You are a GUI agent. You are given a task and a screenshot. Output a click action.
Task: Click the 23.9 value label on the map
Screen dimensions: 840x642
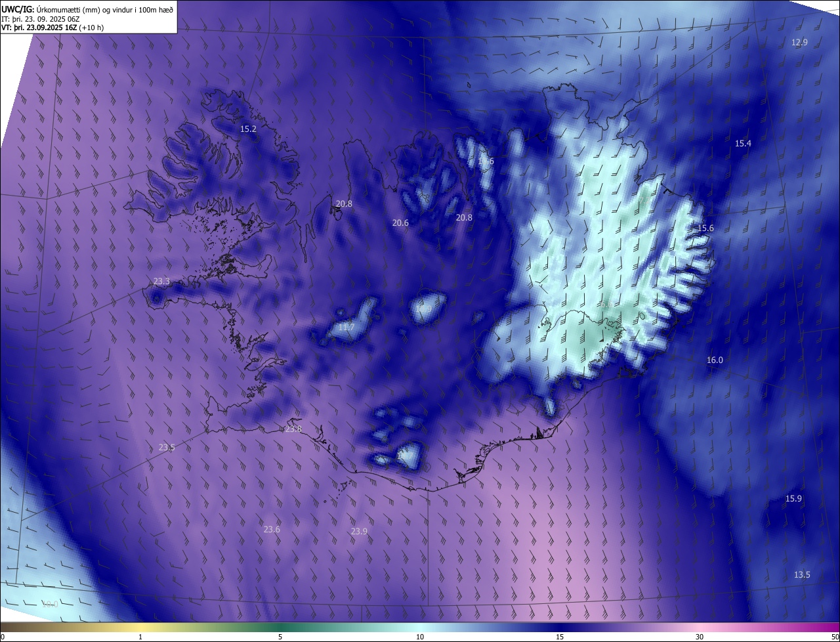coord(359,531)
